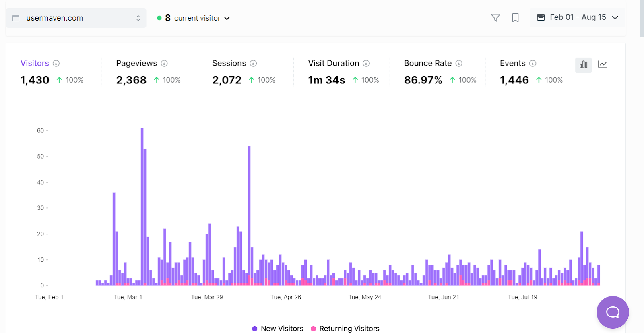Switch to line chart view icon
Viewport: 644px width, 333px height.
click(x=603, y=65)
